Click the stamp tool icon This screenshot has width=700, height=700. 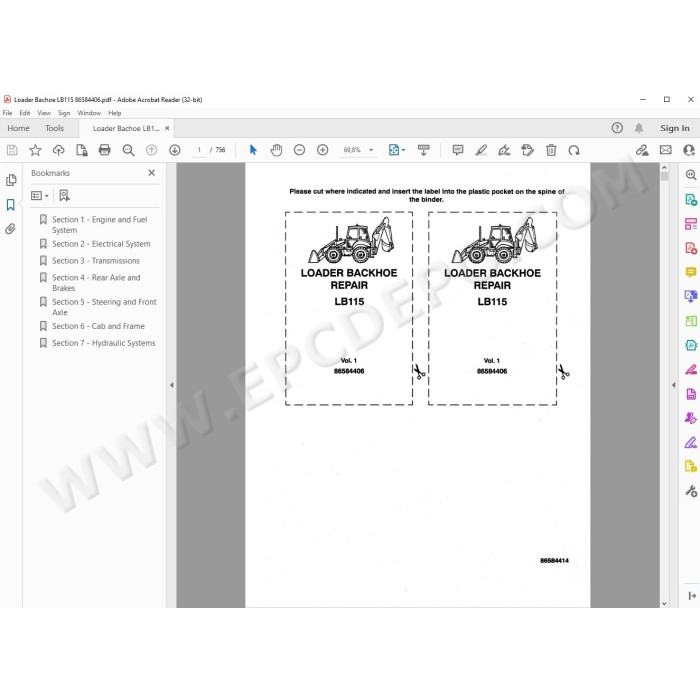(x=527, y=150)
